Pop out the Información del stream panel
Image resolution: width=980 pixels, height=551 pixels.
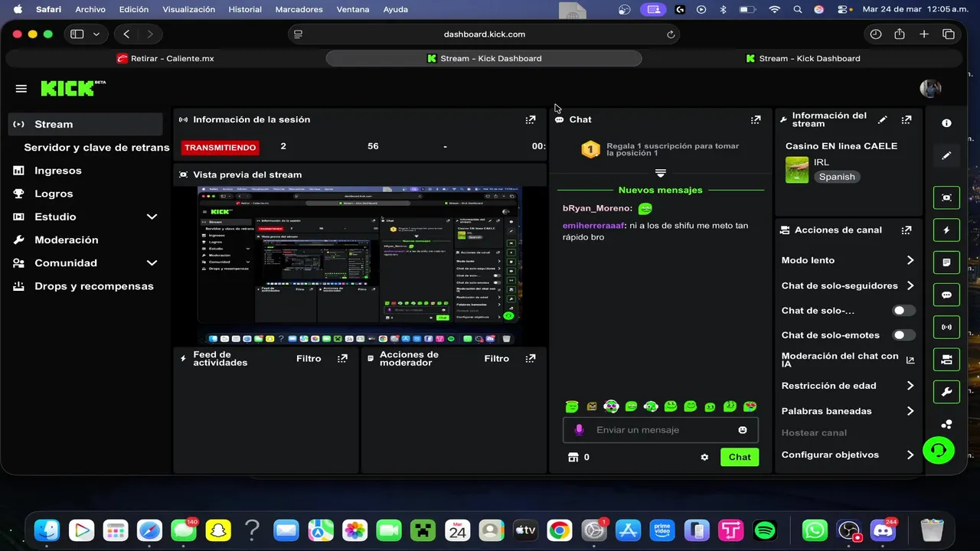point(906,119)
